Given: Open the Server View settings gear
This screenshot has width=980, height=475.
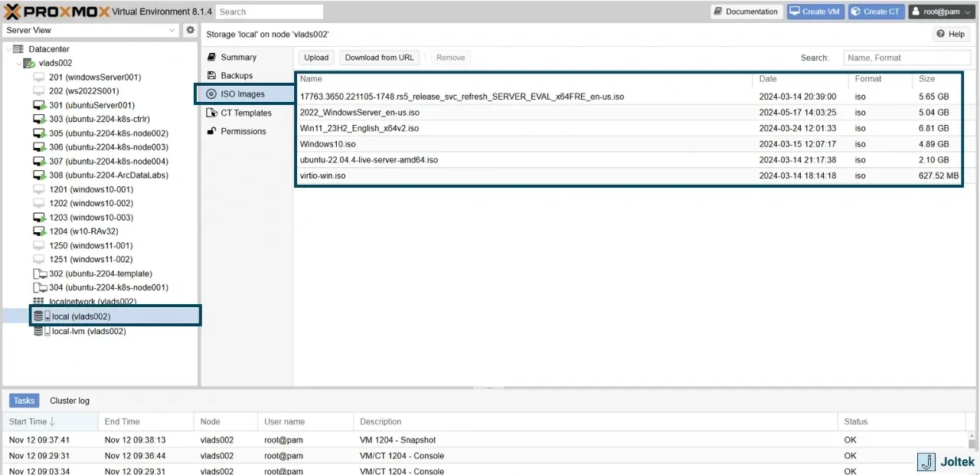Looking at the screenshot, I should [x=191, y=30].
